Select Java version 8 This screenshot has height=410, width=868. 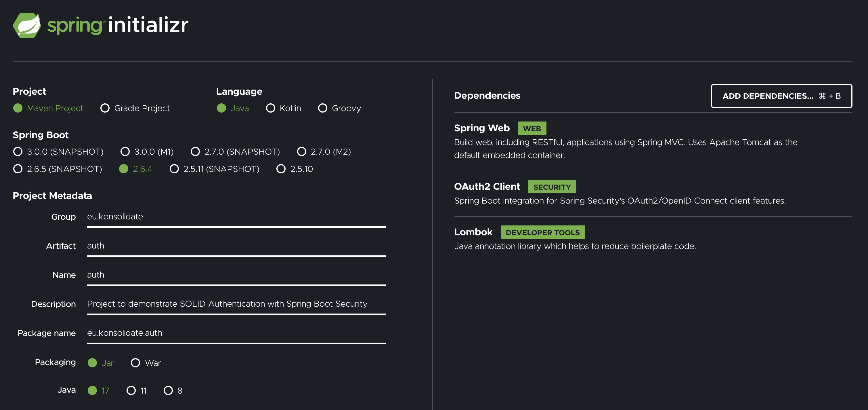tap(173, 390)
